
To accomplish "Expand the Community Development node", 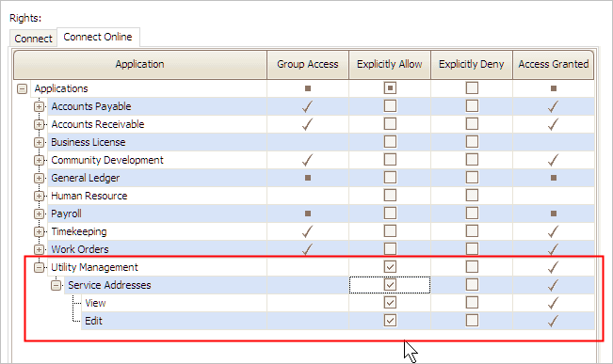I will click(x=39, y=160).
